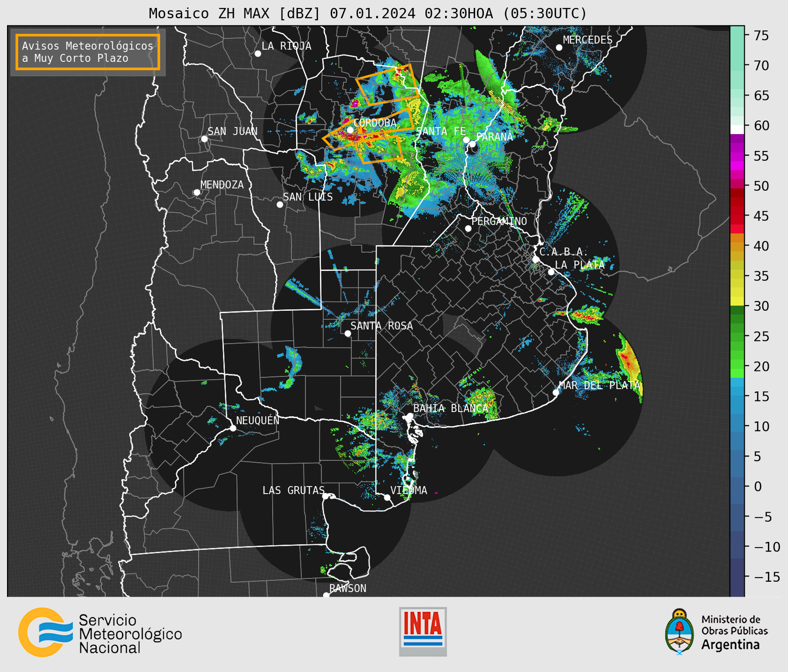This screenshot has width=788, height=672.
Task: Click the LAS GRUTAS city marker dot
Action: [326, 496]
